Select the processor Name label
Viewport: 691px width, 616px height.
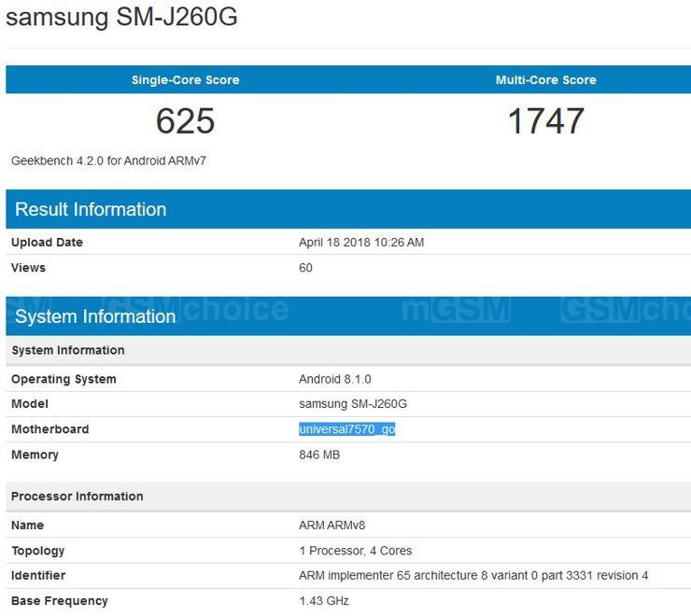27,525
